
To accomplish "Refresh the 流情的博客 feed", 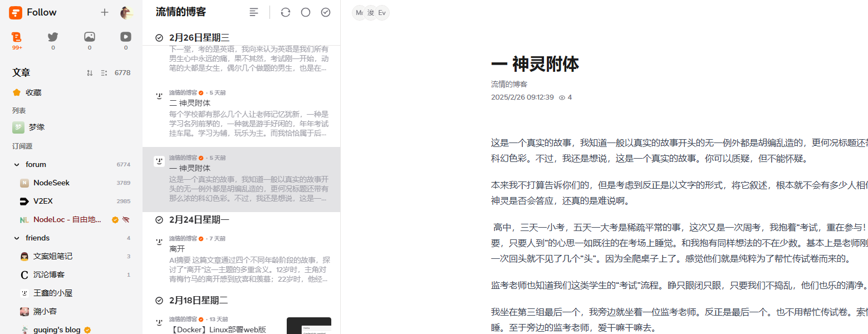I will [286, 12].
